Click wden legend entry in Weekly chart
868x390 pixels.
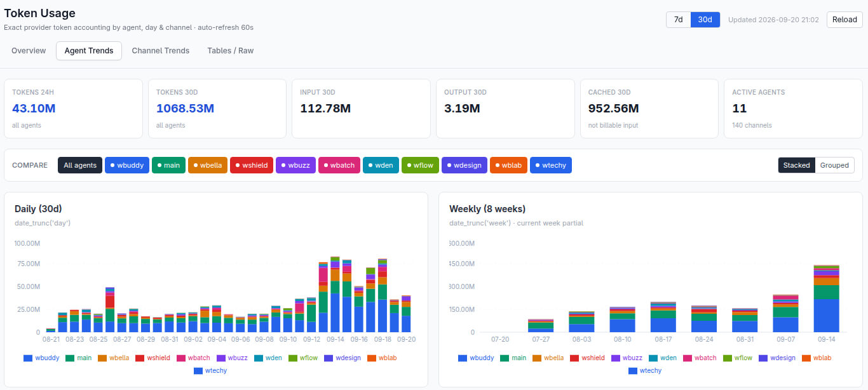click(x=662, y=358)
